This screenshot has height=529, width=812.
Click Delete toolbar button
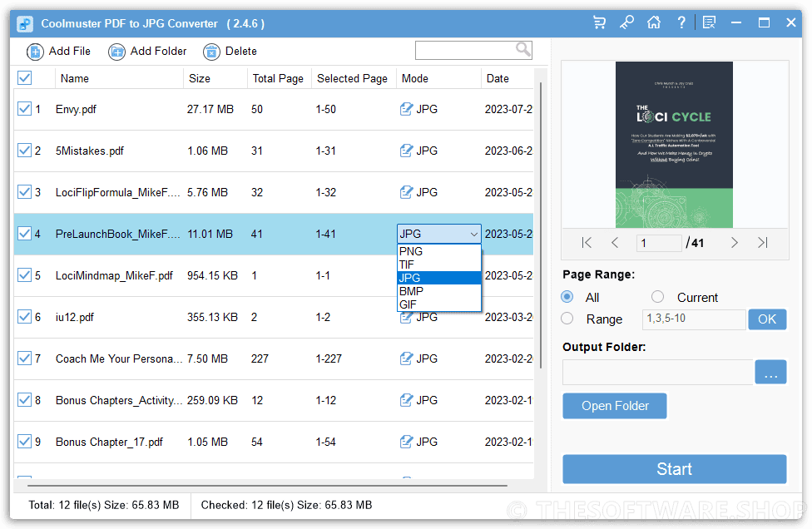[x=230, y=52]
